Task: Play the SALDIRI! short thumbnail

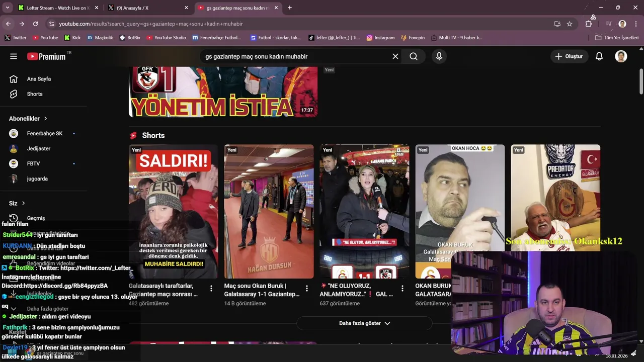Action: (173, 212)
